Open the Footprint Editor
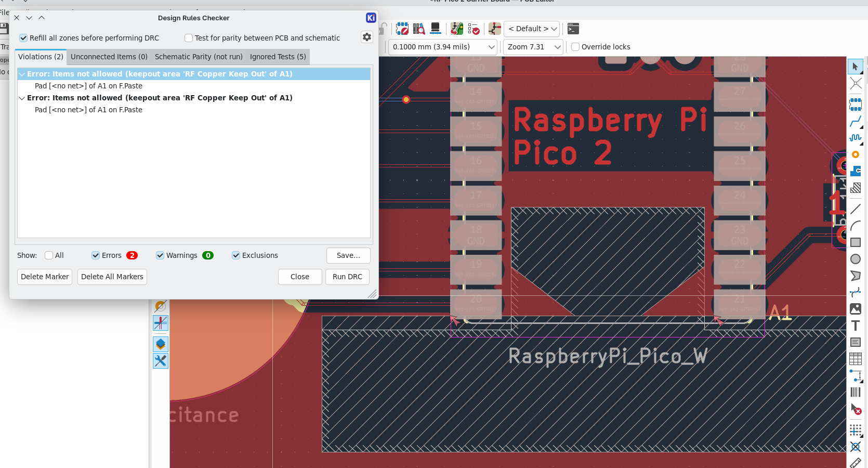The height and width of the screenshot is (468, 868). [402, 29]
